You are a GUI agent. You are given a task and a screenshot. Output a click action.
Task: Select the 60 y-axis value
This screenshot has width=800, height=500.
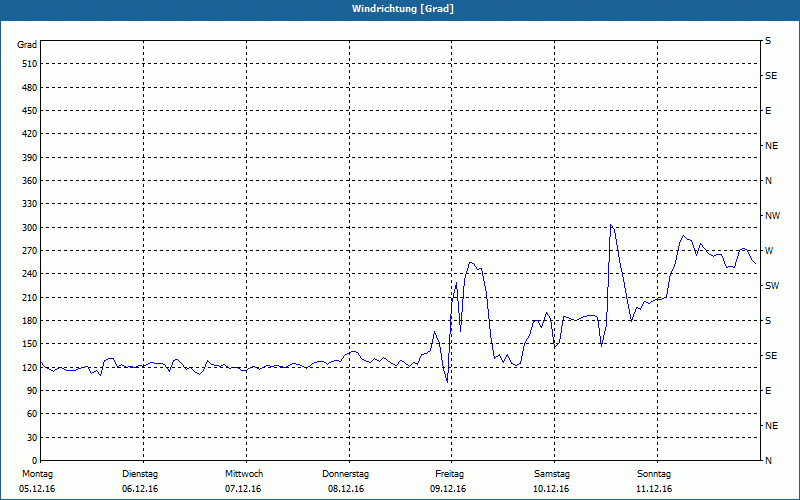[x=32, y=413]
